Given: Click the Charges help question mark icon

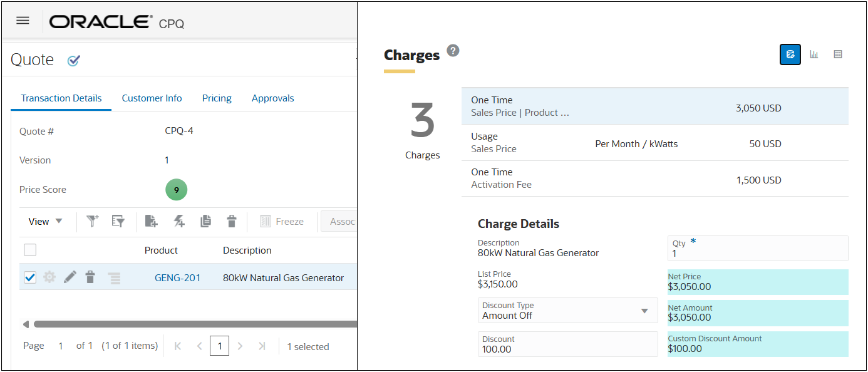Looking at the screenshot, I should 453,51.
